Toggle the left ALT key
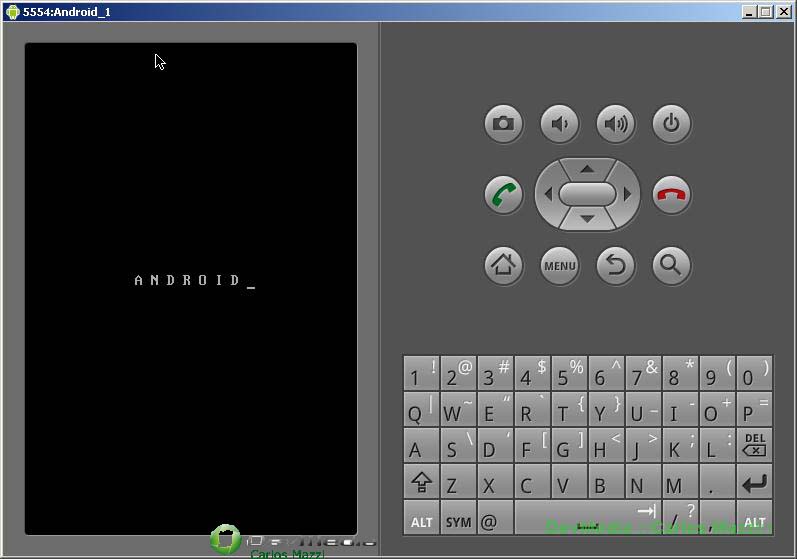 tap(421, 520)
